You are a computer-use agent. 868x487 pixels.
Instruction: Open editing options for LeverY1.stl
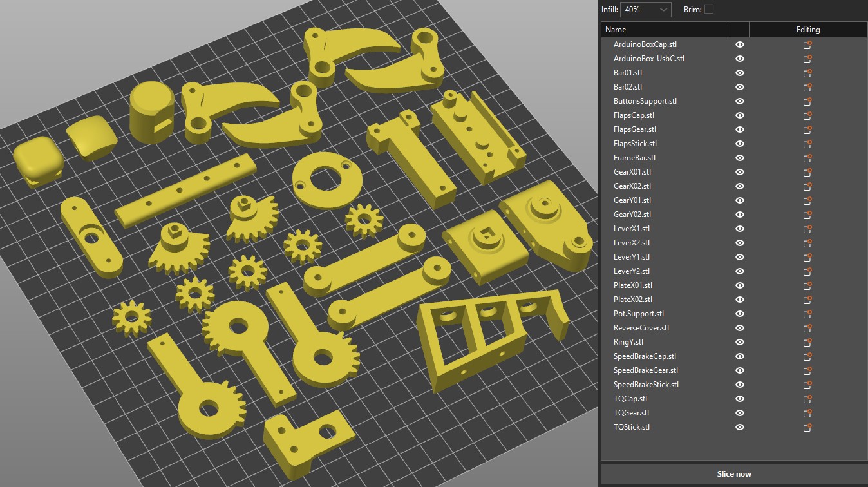pos(807,257)
